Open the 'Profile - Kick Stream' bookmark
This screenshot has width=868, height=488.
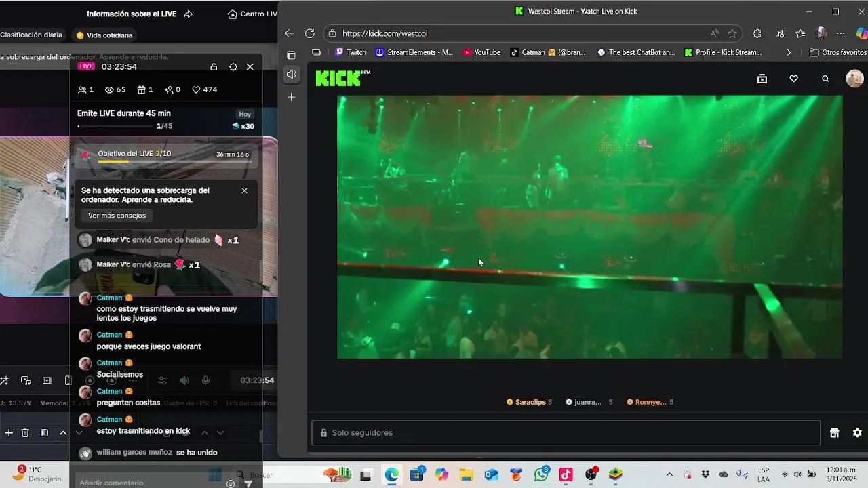pyautogui.click(x=723, y=52)
